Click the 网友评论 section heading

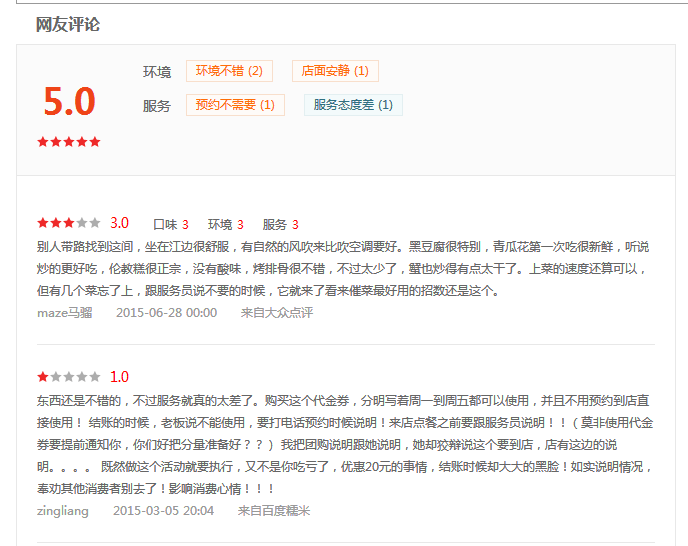[68, 25]
